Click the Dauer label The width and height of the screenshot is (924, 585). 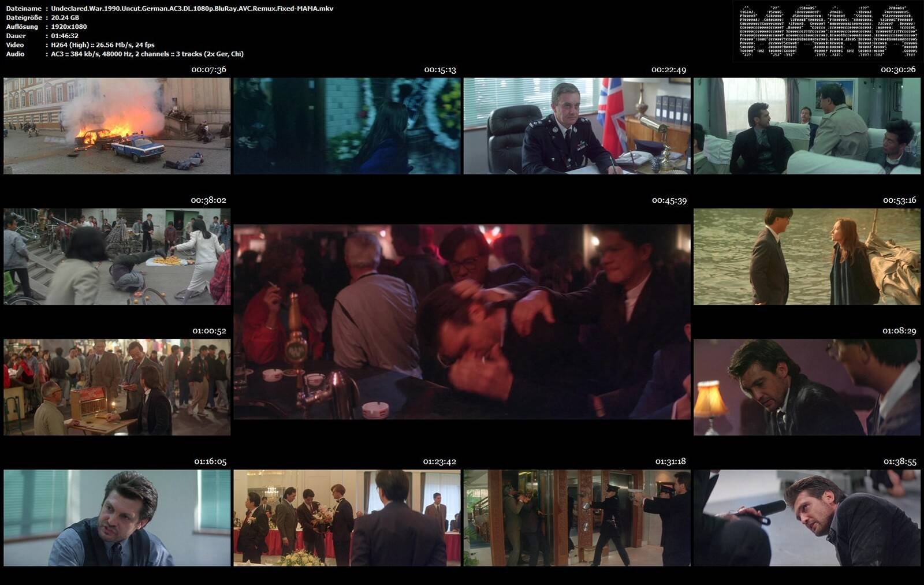click(x=16, y=36)
